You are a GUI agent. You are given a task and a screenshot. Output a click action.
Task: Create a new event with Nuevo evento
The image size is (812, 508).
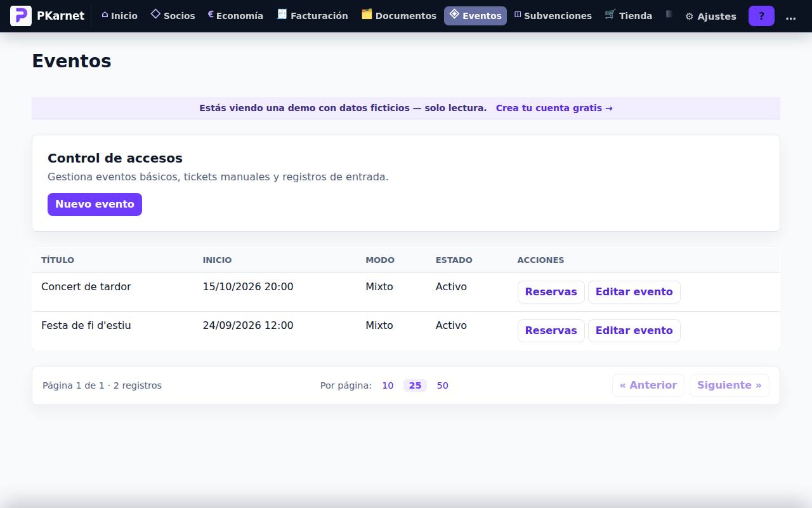tap(95, 204)
